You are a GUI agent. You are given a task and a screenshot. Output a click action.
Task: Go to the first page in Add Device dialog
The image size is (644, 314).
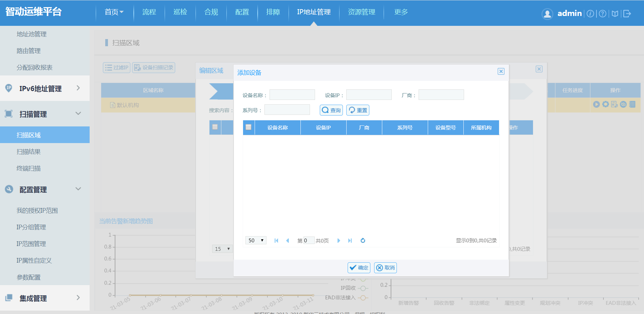tap(276, 241)
